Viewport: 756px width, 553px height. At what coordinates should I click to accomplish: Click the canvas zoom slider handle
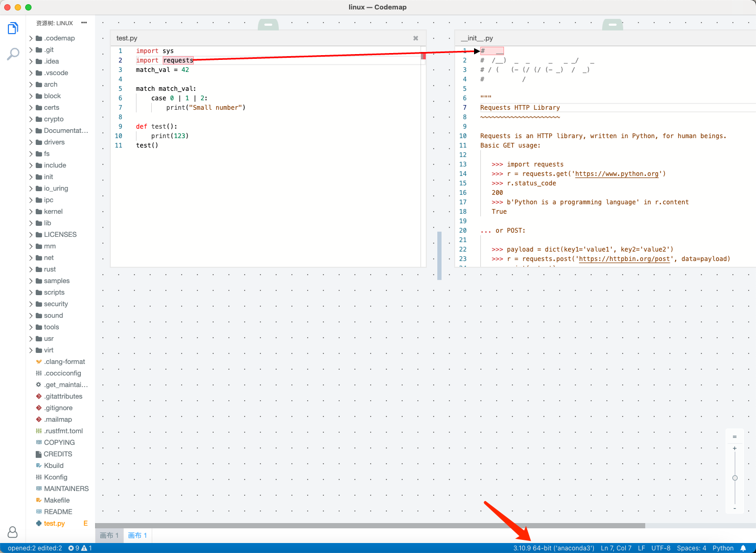point(734,478)
